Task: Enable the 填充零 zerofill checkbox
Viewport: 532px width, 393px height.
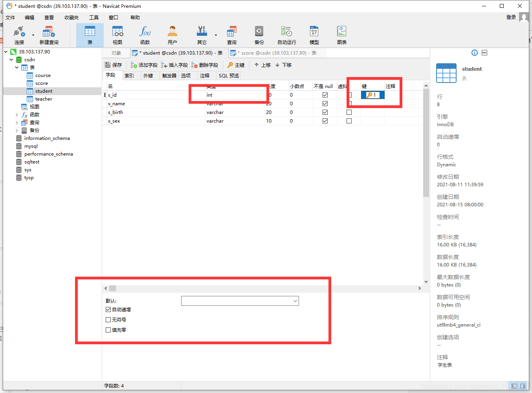Action: (x=108, y=330)
